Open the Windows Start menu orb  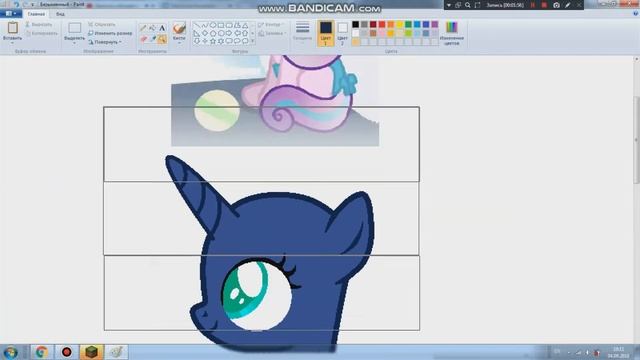coord(10,352)
